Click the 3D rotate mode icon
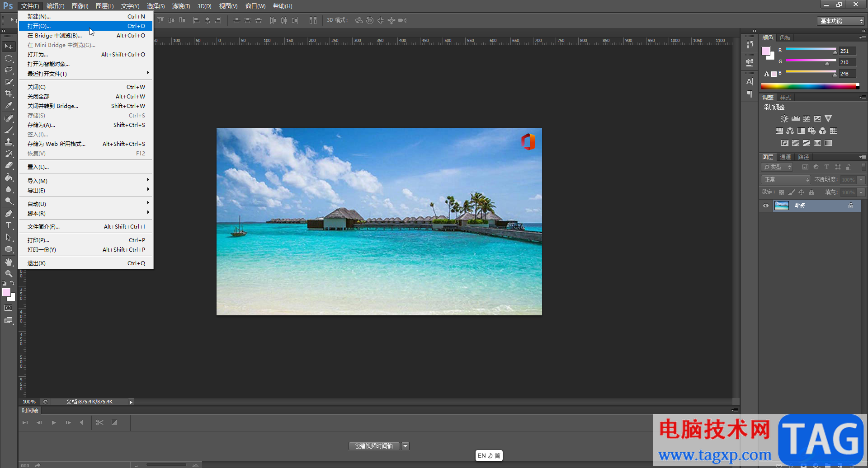 pos(359,20)
